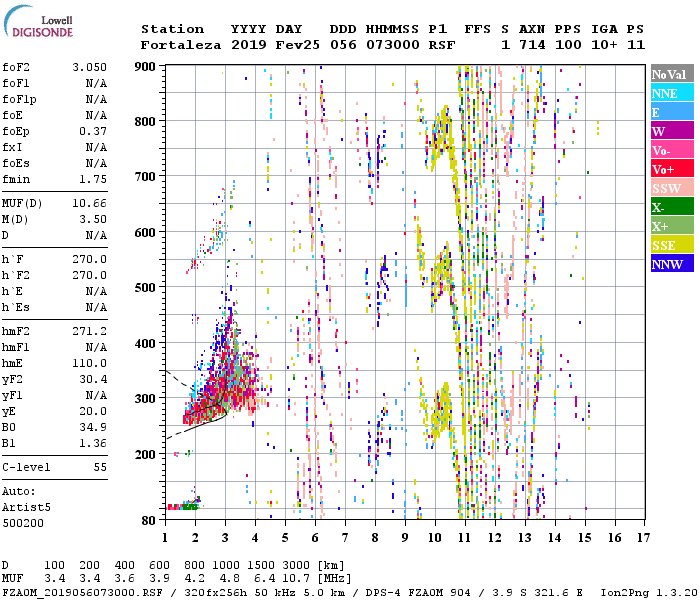Select the SSE yellow legend swatch
The image size is (700, 600).
(672, 245)
